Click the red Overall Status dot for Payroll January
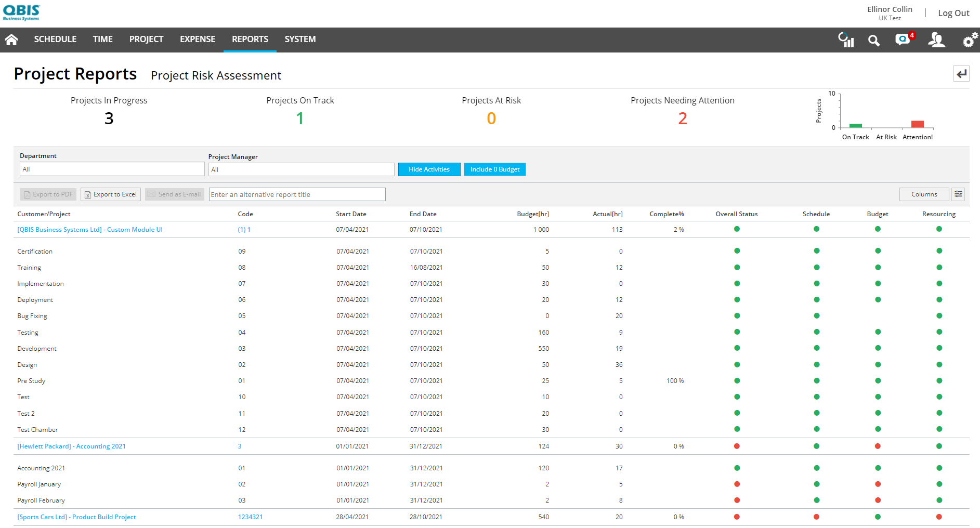The height and width of the screenshot is (528, 980). tap(737, 484)
